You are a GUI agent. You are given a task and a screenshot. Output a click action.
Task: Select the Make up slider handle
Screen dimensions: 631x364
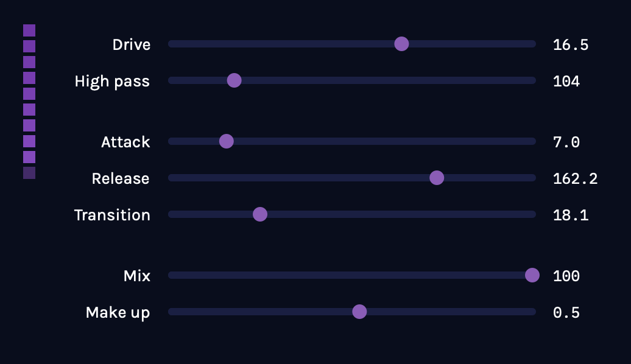pyautogui.click(x=359, y=312)
